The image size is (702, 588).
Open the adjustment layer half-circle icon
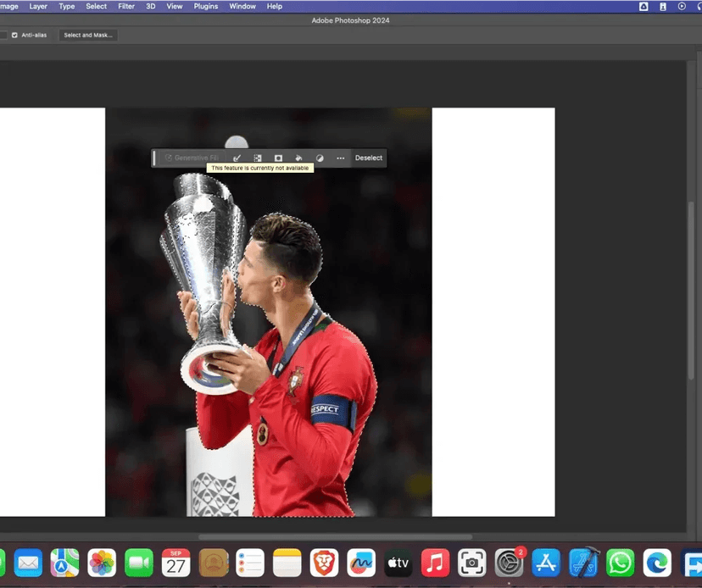320,158
